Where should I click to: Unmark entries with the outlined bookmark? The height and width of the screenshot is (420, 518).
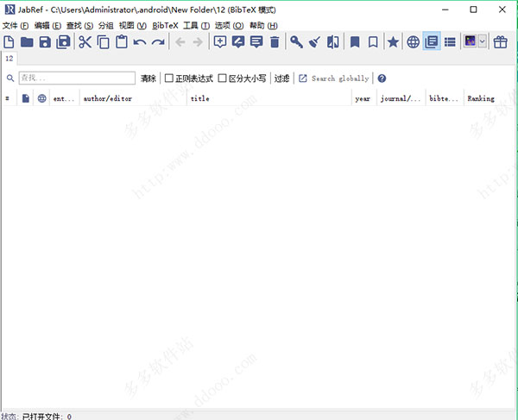coord(373,42)
